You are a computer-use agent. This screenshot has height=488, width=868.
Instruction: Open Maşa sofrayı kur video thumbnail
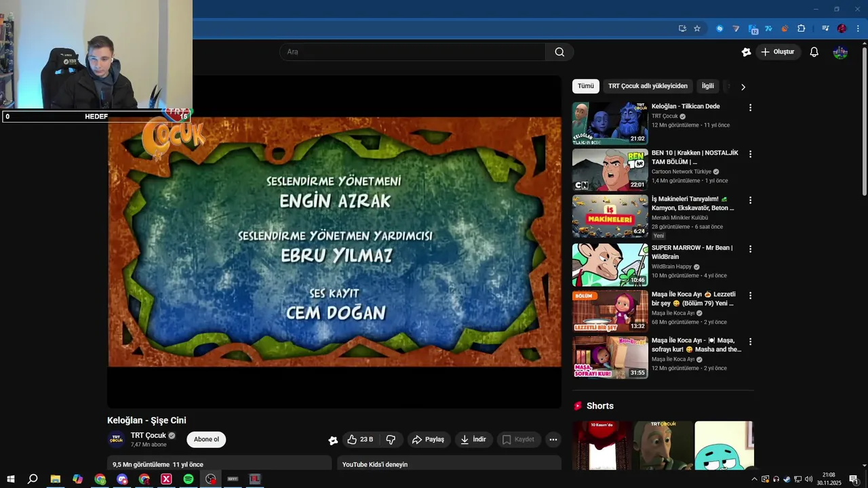[x=610, y=357]
